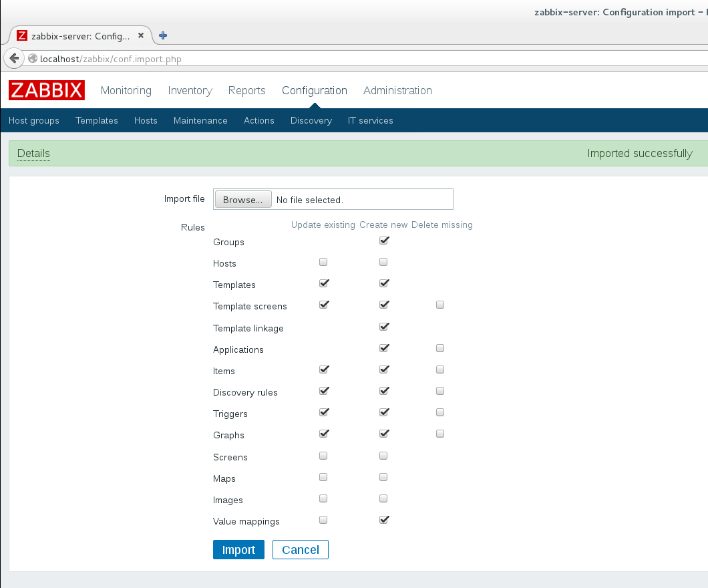Uncheck Templates Update existing checkbox
The height and width of the screenshot is (588, 708).
324,283
